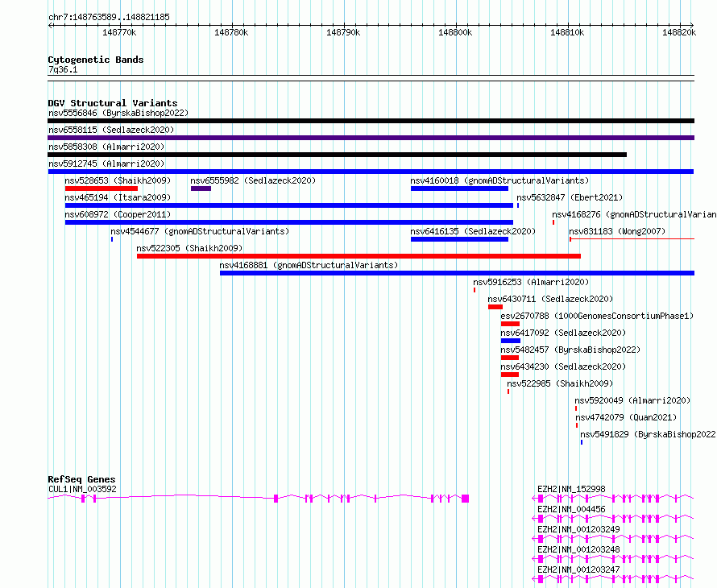Screen dimensions: 717x588
Task: Click the long red bar of nsv522305
Action: tap(359, 256)
